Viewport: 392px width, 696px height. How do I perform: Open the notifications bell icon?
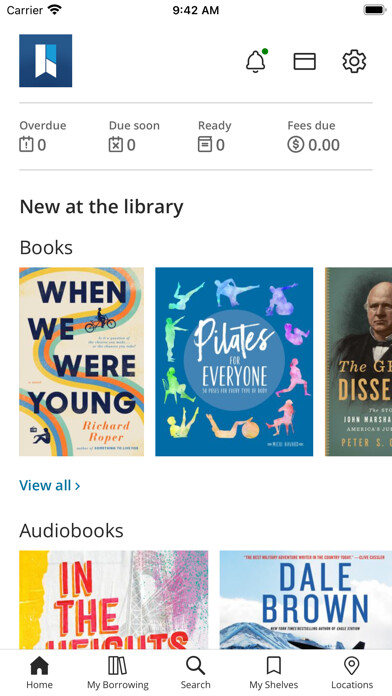(x=256, y=61)
